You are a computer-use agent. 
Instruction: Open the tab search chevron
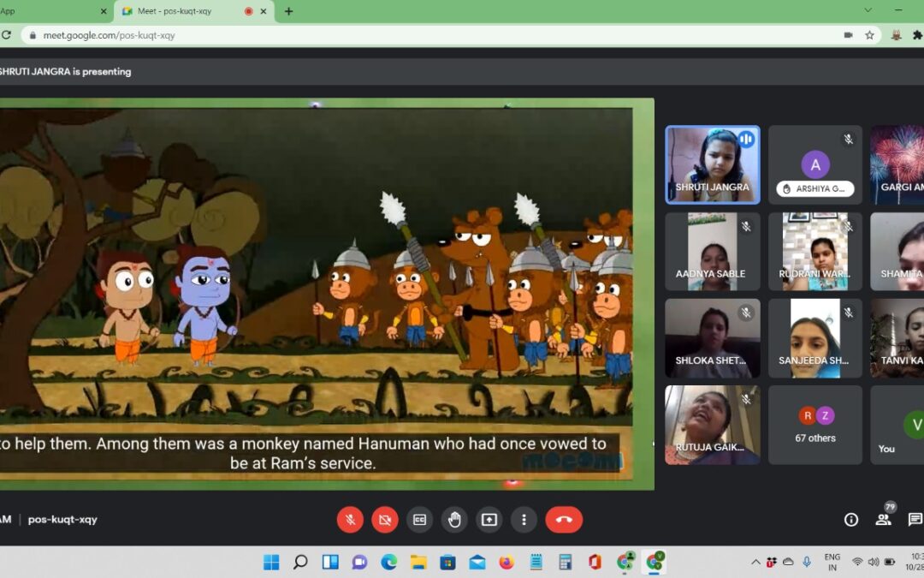click(868, 10)
